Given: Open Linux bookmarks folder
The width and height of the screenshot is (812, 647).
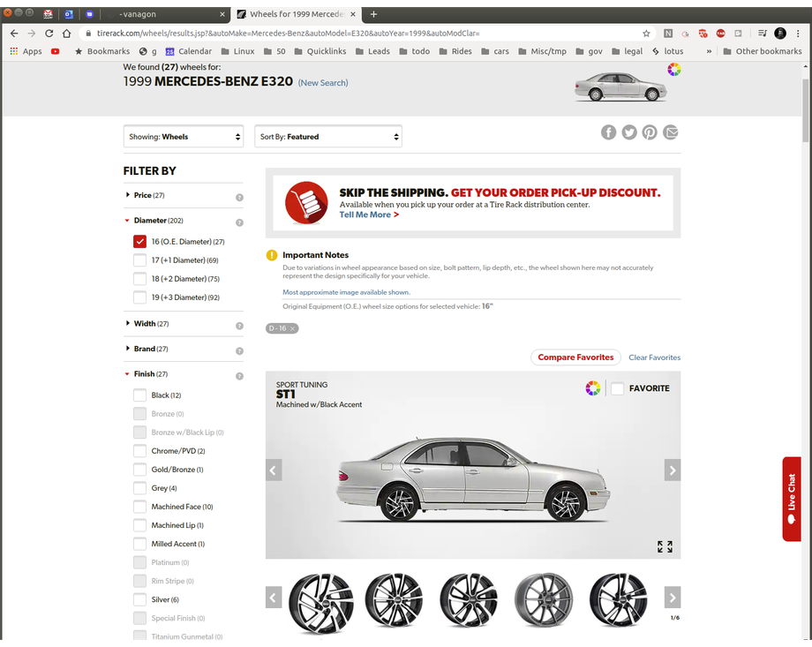Looking at the screenshot, I should (x=237, y=51).
